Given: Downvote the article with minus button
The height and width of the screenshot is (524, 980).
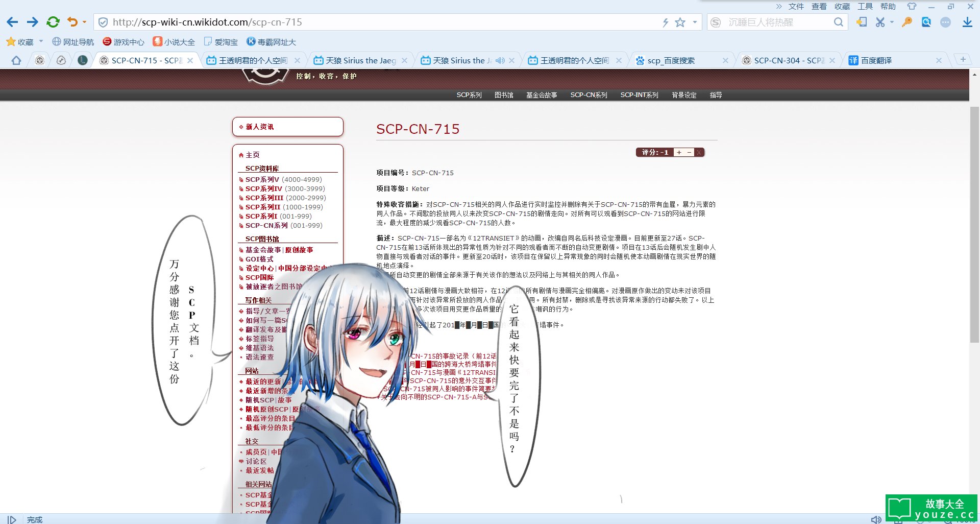Looking at the screenshot, I should 689,152.
